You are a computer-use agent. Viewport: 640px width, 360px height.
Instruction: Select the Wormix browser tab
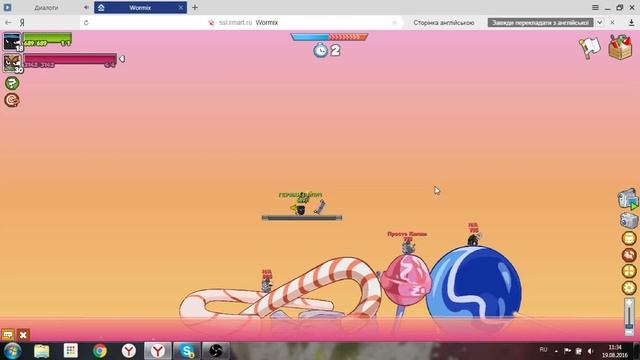pos(140,8)
